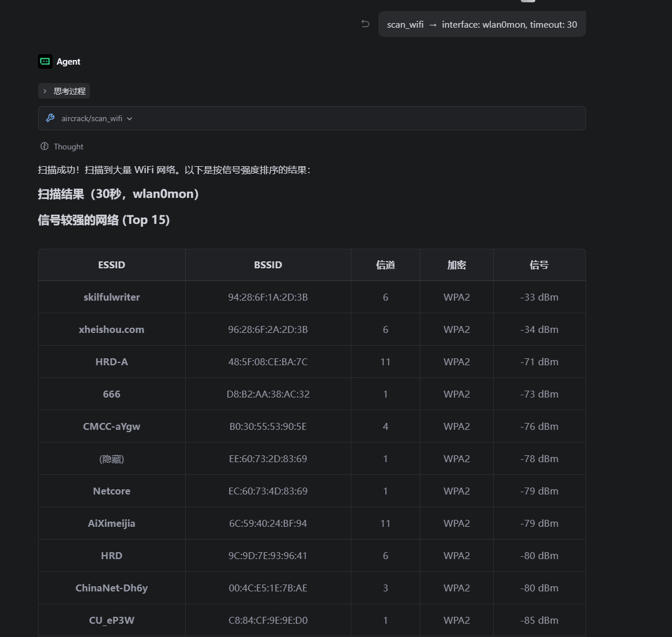The width and height of the screenshot is (672, 637).
Task: Click the (隐藏) hidden network cell
Action: point(111,459)
